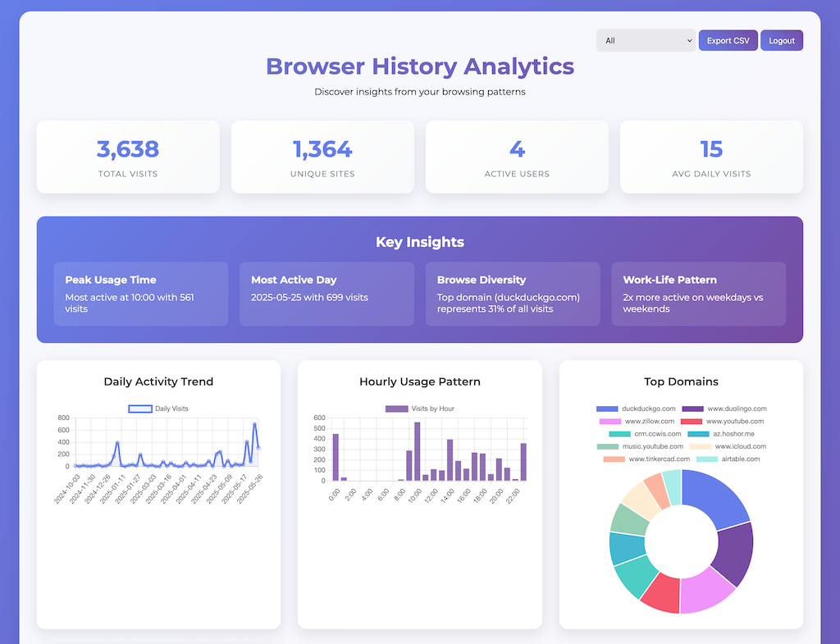Click the Export CSV button
Screen dimensions: 840x644
coord(728,40)
